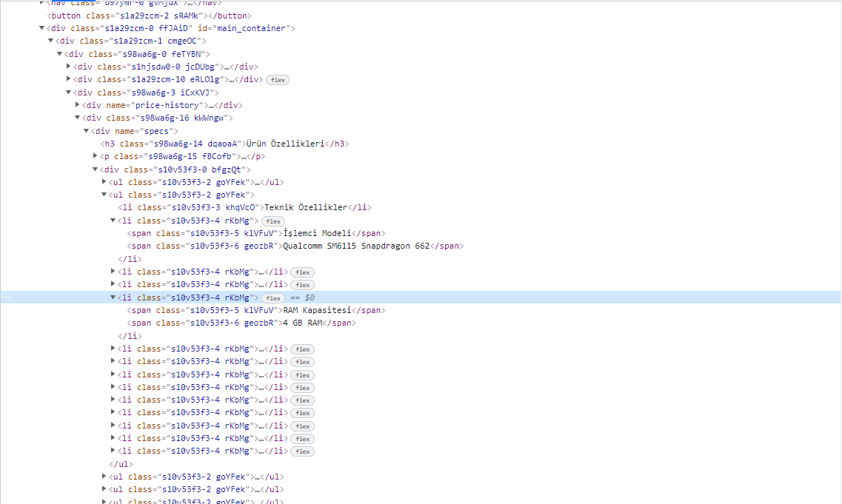The image size is (842, 504).
Task: Toggle flex badge on the selected $0 li
Action: point(273,298)
